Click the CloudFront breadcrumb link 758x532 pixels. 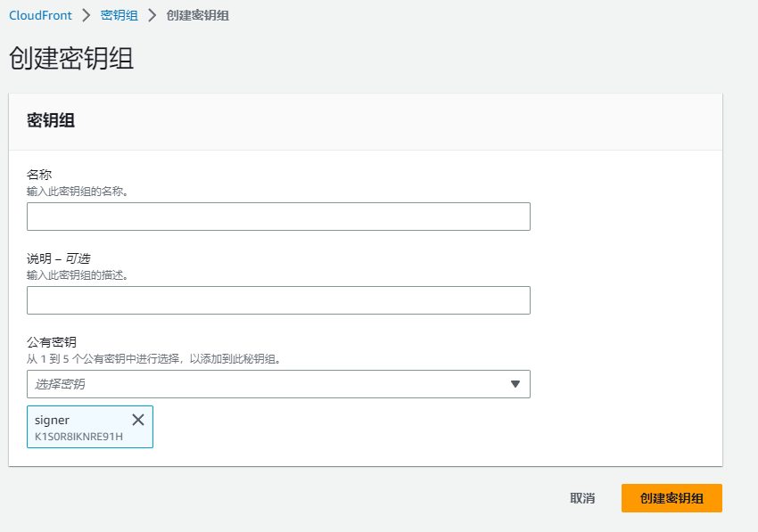pos(40,15)
